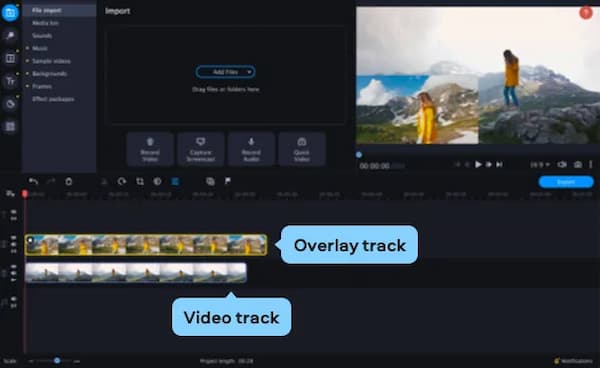Open the Stickers tab in the sidebar

point(10,104)
